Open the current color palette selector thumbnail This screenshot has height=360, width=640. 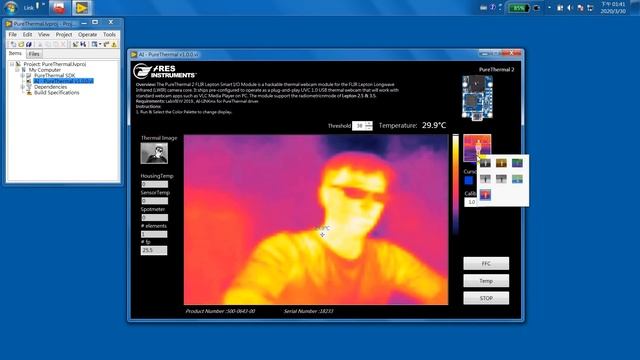(x=477, y=148)
